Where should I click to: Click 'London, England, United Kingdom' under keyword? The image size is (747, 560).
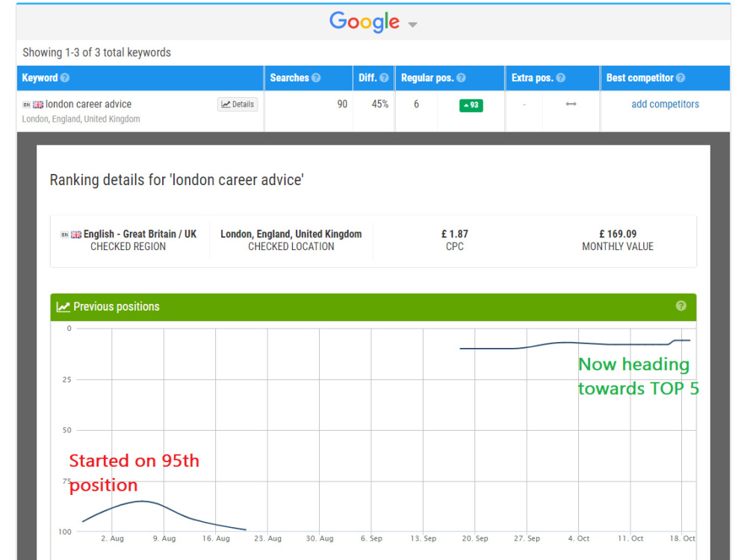coord(81,119)
